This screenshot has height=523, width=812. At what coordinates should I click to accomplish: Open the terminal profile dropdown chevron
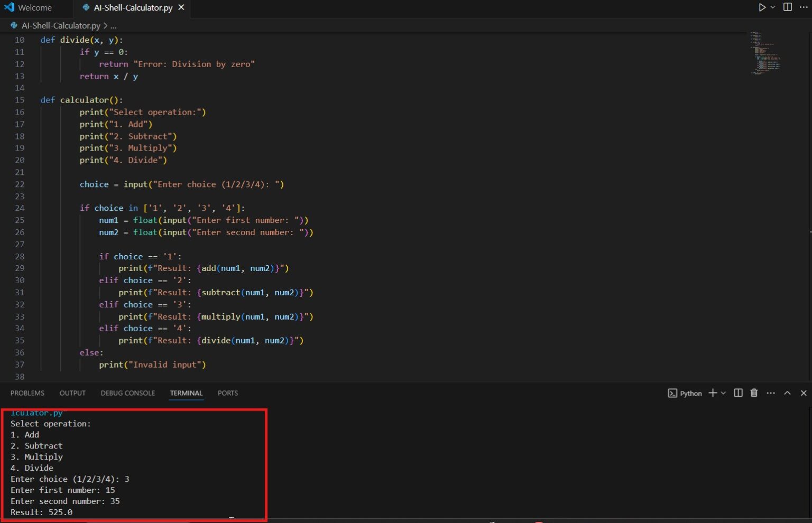tap(723, 393)
